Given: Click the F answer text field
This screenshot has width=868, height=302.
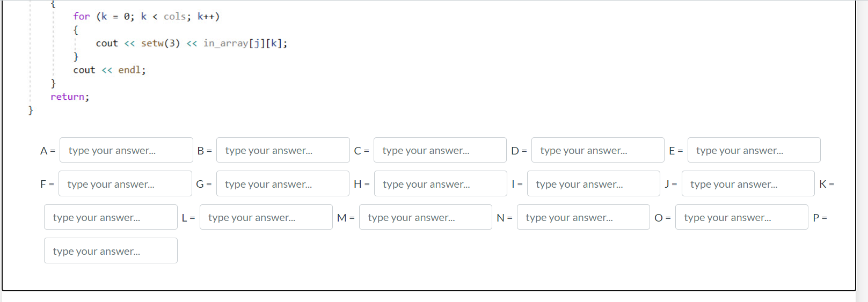Looking at the screenshot, I should 125,183.
